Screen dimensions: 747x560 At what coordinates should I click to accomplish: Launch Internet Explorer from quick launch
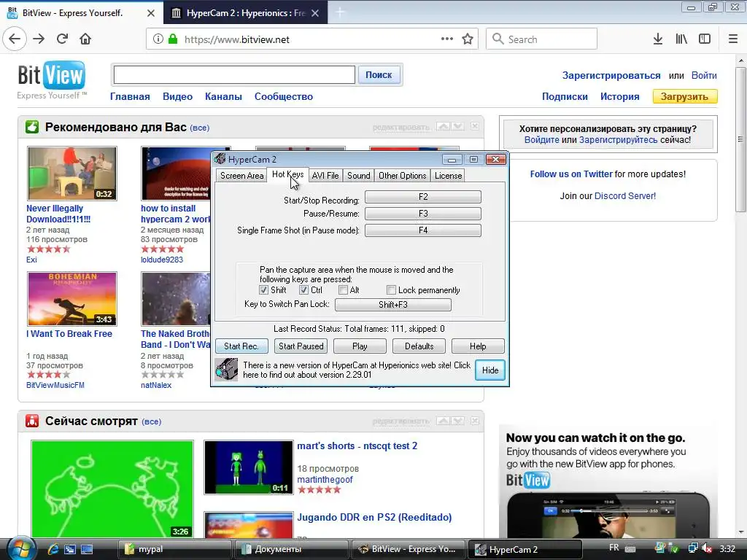53,549
